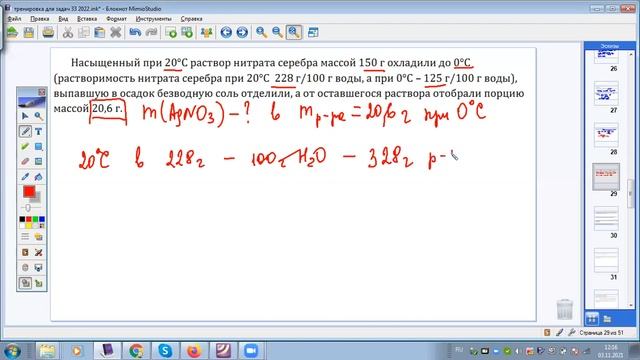Click the copy toolbar icon
This screenshot has width=640, height=360.
pos(84,32)
